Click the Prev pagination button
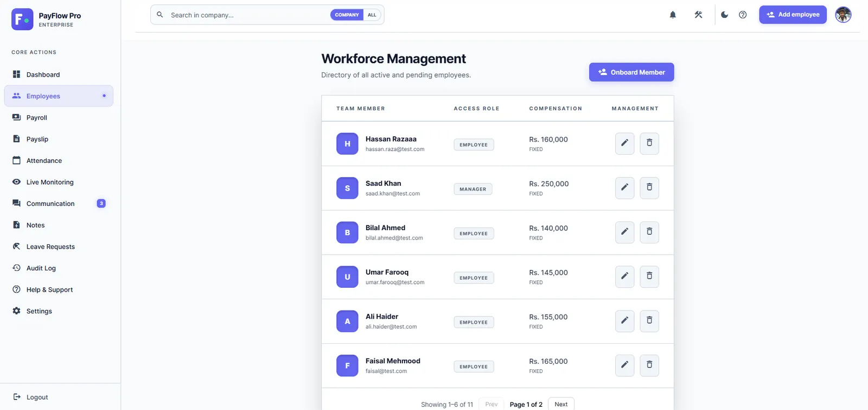Screen dimensions: 868x410 click(x=492, y=404)
